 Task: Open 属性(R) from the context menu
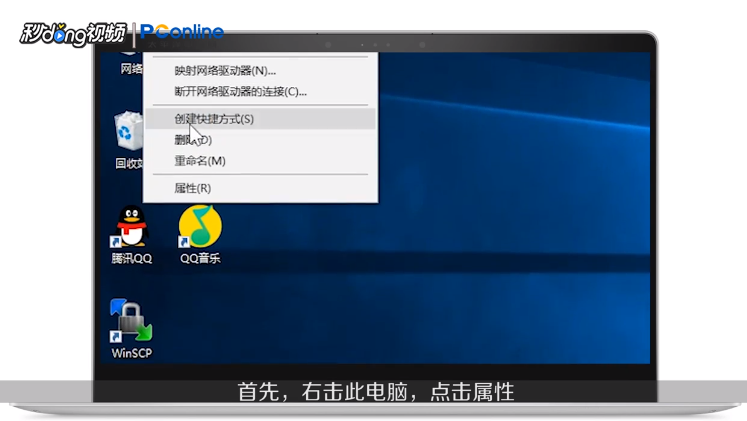260,188
